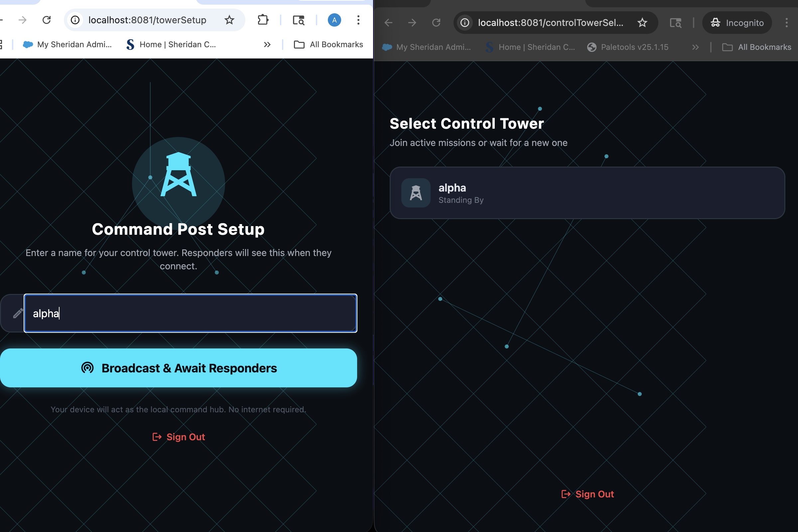Screen dimensions: 798x532
Task: Open the three-dot Chrome menu in the left browser
Action: pyautogui.click(x=358, y=20)
